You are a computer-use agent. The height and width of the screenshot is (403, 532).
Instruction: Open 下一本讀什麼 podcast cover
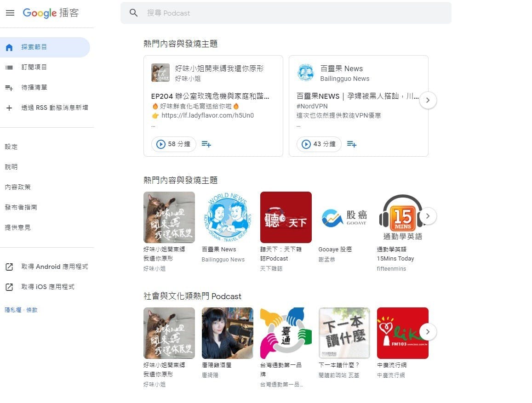pos(344,333)
